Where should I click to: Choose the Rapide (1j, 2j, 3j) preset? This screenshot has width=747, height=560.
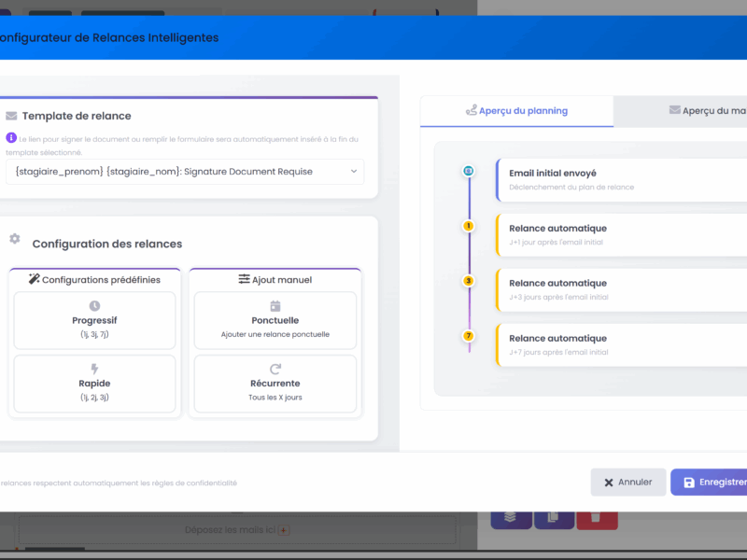tap(94, 383)
